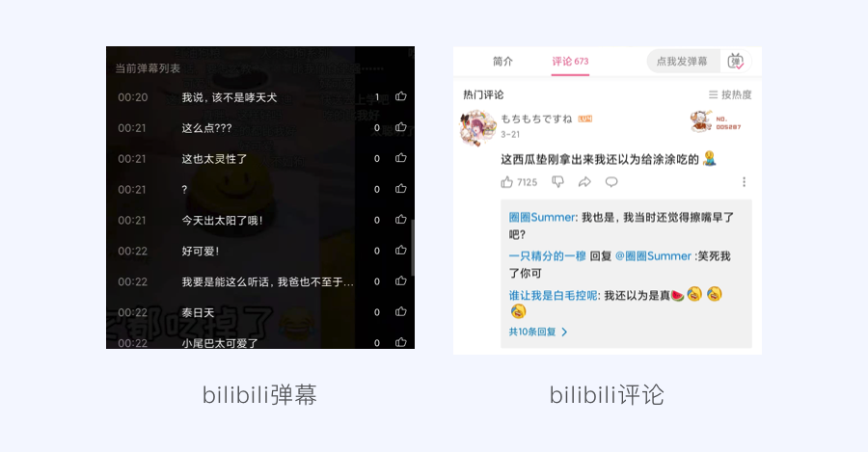The width and height of the screenshot is (868, 452).
Task: Open the three-dot comment options menu
Action: coord(744,182)
